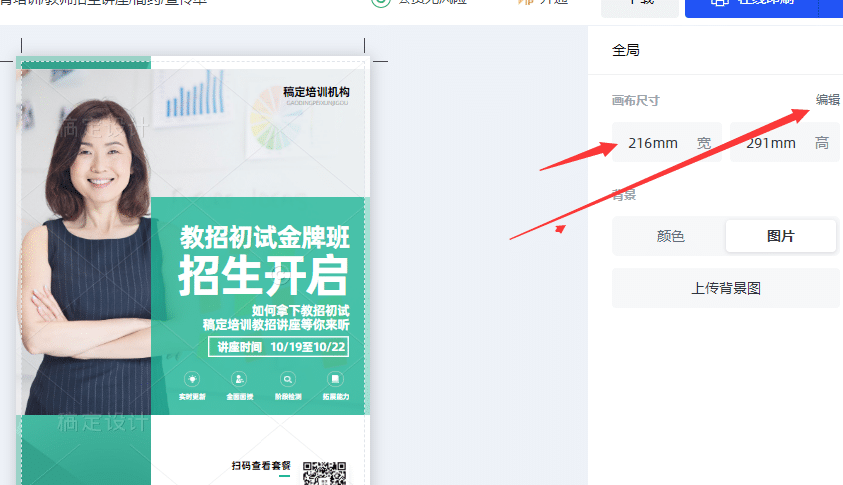Select the 291mm canvas height field

point(784,143)
